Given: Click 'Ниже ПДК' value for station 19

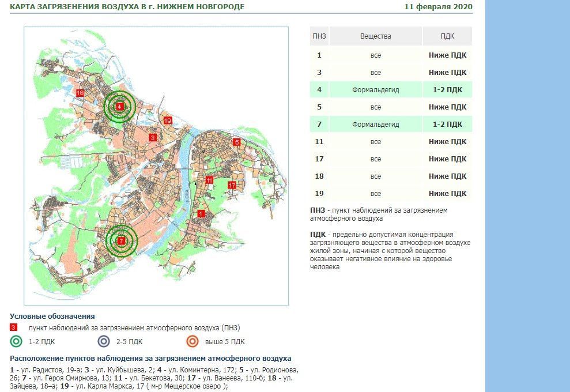Looking at the screenshot, I should coord(447,194).
